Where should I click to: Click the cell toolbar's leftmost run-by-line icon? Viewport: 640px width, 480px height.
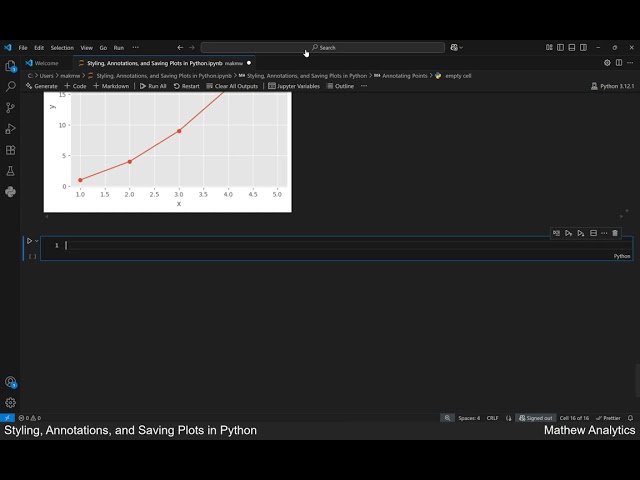click(556, 233)
